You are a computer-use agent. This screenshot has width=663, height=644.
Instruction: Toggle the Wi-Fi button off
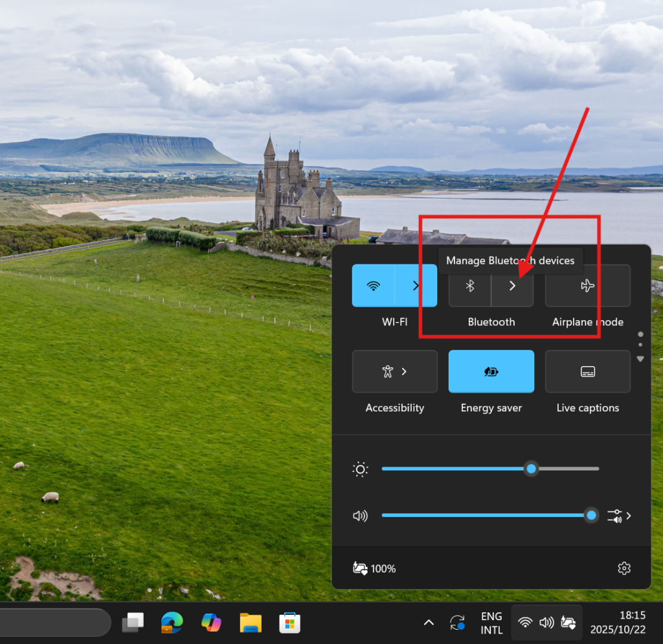click(373, 286)
